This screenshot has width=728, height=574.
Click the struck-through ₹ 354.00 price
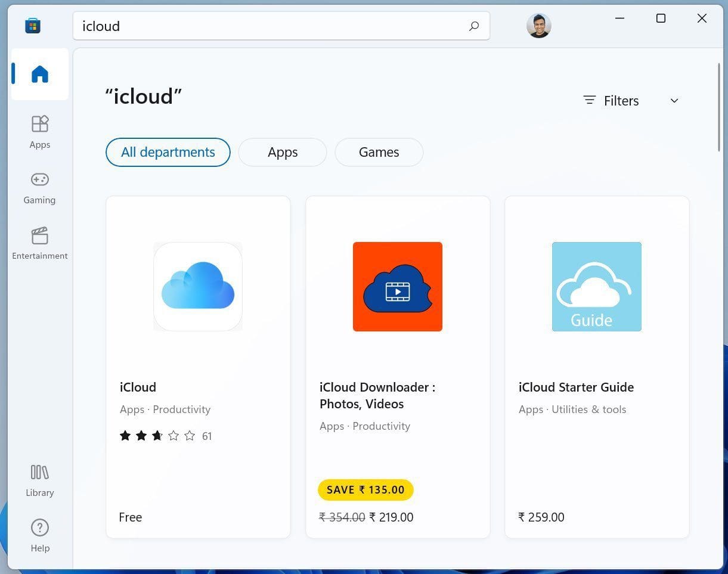tap(342, 517)
